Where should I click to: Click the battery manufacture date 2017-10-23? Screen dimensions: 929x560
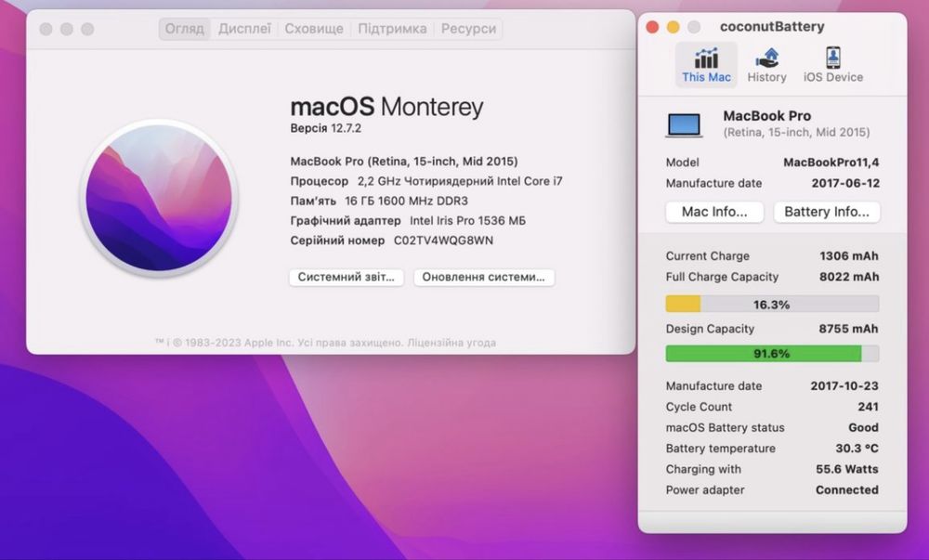coord(844,386)
